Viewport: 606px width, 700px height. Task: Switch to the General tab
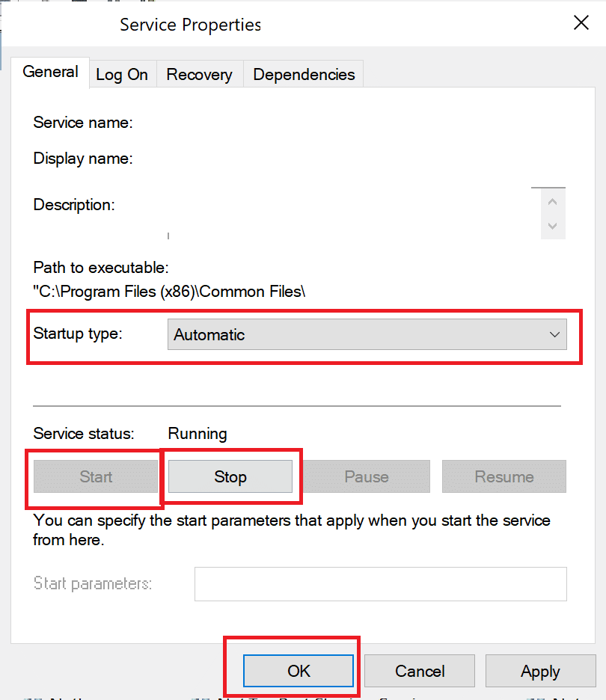(x=50, y=73)
